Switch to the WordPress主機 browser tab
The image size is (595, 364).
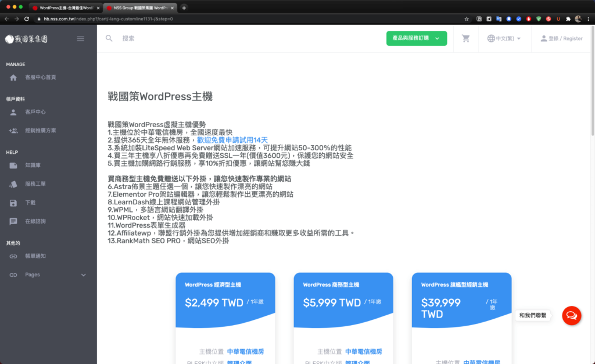[x=65, y=8]
